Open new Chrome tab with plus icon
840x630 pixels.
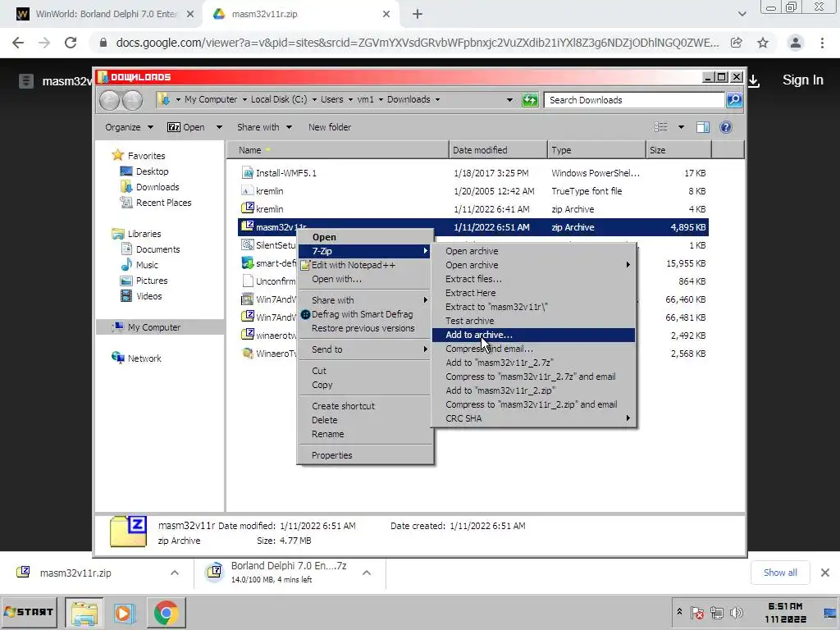[418, 15]
